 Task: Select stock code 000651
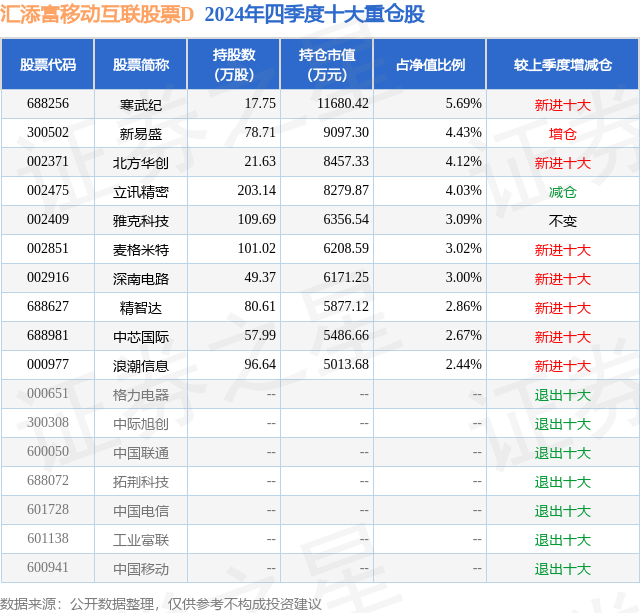(x=48, y=393)
